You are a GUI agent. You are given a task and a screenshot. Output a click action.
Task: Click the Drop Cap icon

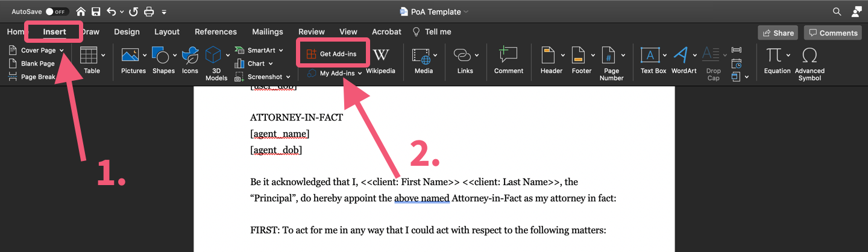point(711,55)
